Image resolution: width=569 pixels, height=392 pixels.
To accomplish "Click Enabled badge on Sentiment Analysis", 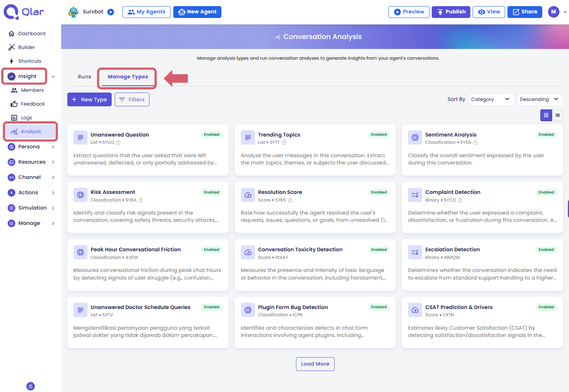I will (x=546, y=135).
